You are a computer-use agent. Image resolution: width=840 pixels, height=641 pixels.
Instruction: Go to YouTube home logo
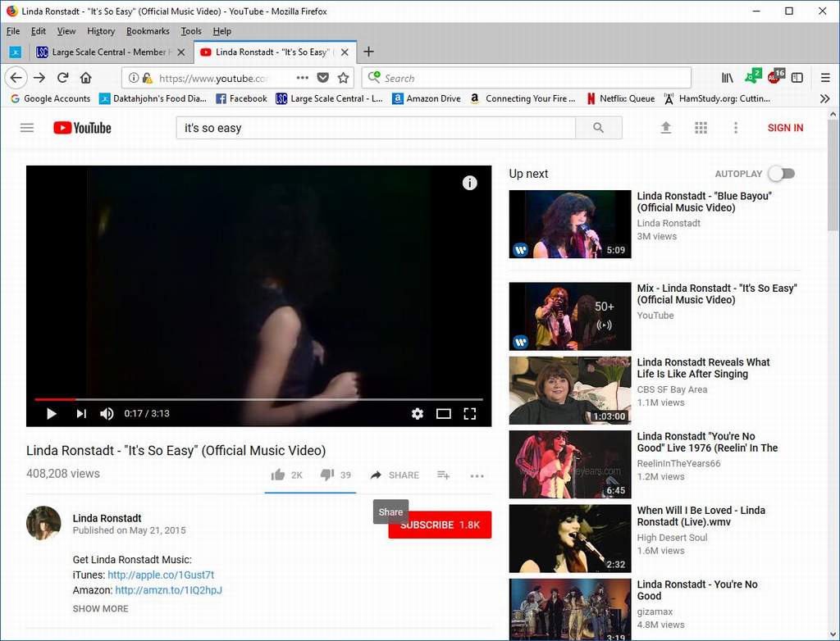tap(82, 128)
